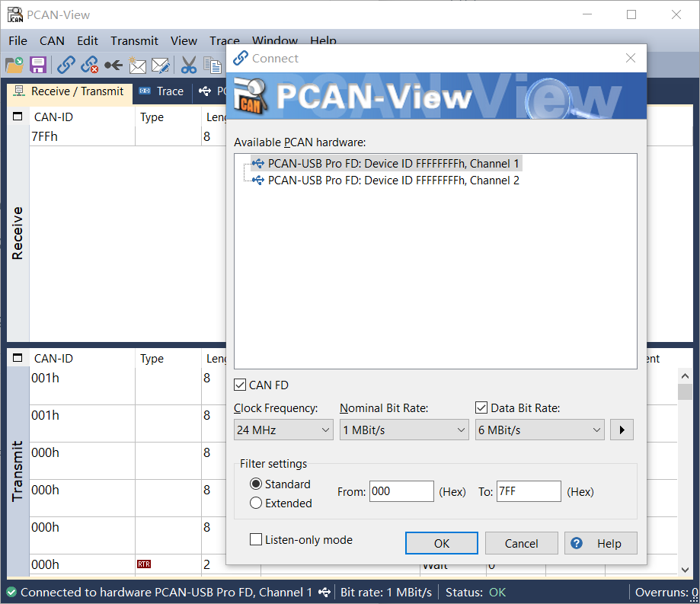Image resolution: width=700 pixels, height=604 pixels.
Task: Open the Transmit menu
Action: tap(134, 40)
